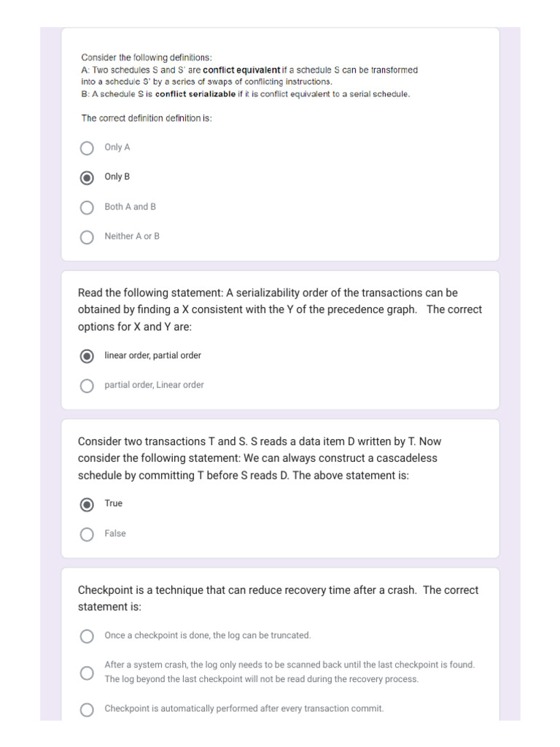Choose the "Only B" radio button
Screen dimensions: 560x747
coord(87,177)
